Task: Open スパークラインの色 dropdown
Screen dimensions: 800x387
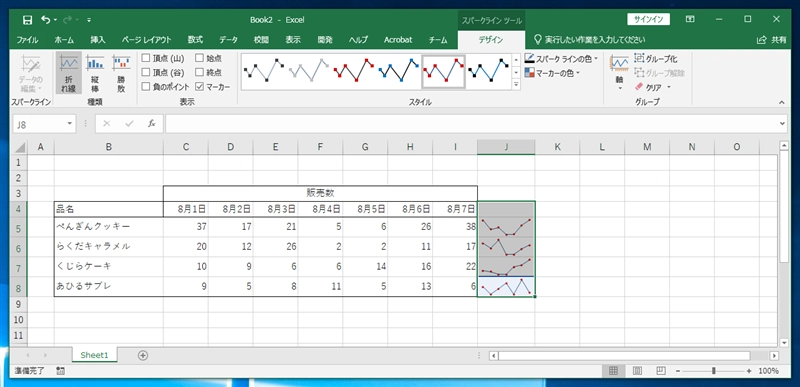Action: click(561, 59)
